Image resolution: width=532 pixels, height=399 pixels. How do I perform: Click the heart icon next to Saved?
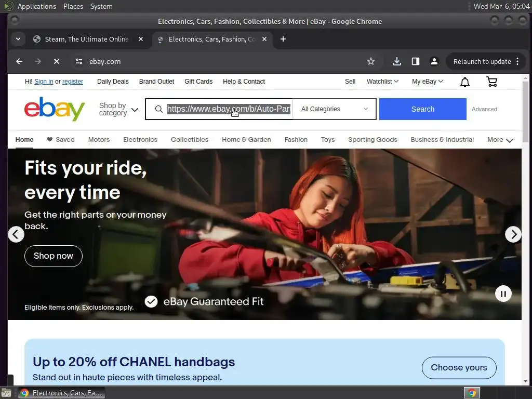click(49, 139)
